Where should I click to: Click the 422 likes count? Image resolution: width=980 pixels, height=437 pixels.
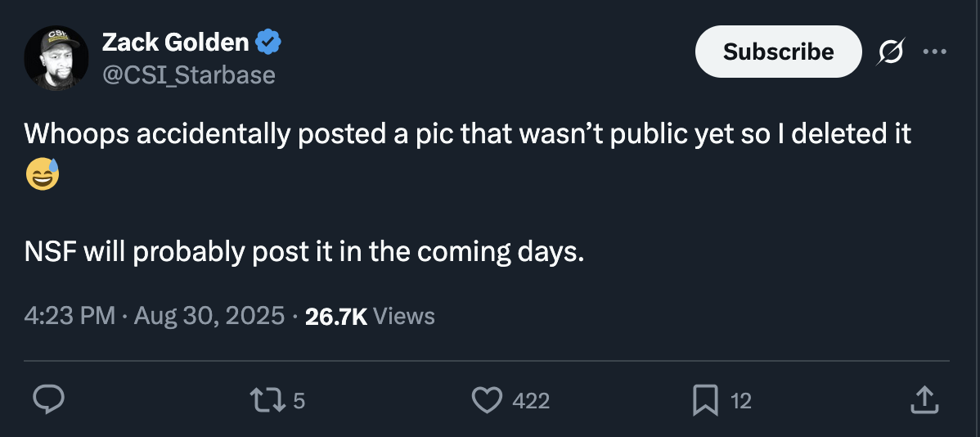tap(531, 401)
